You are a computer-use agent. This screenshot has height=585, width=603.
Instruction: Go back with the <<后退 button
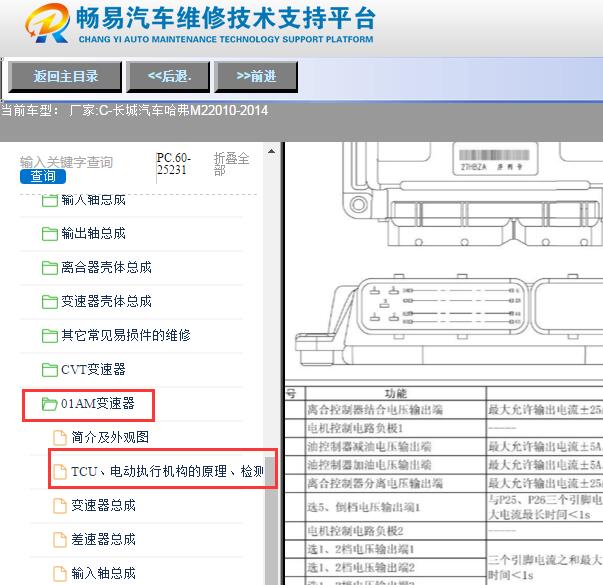click(168, 76)
